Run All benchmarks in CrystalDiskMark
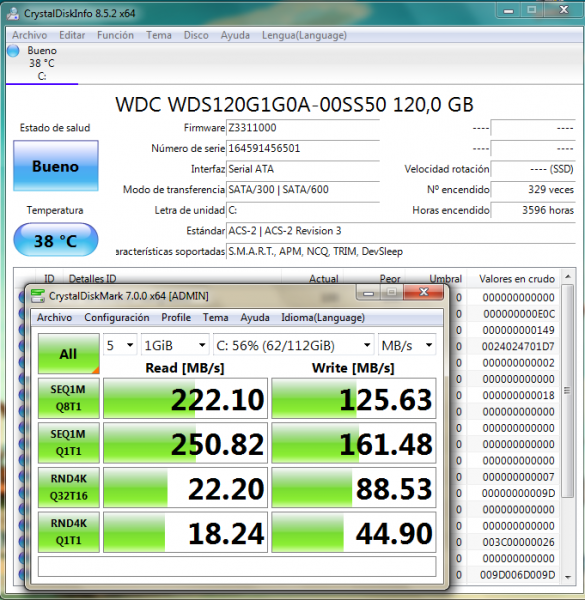This screenshot has height=600, width=585. point(68,354)
